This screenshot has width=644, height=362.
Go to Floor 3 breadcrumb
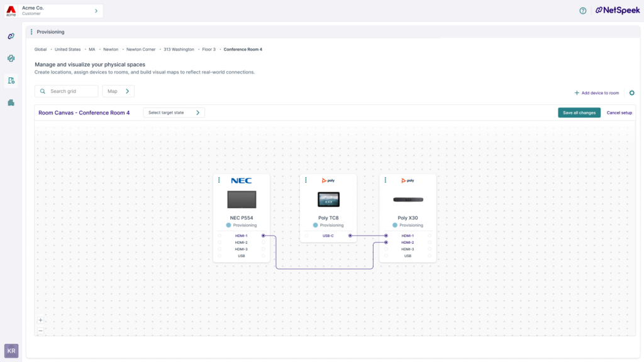(x=208, y=49)
